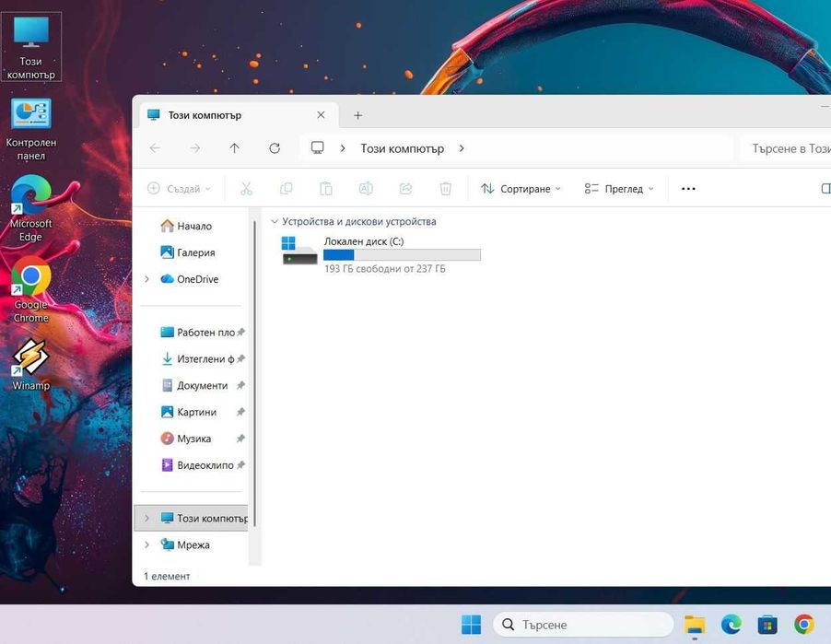Screen dimensions: 831x644
Task: Open Microsoft Store from the taskbar
Action: pyautogui.click(x=767, y=625)
